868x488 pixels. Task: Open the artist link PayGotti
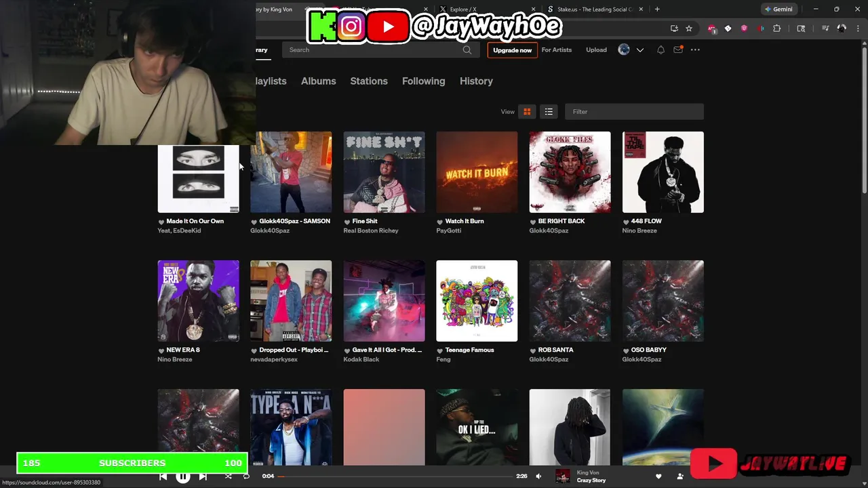click(x=449, y=230)
